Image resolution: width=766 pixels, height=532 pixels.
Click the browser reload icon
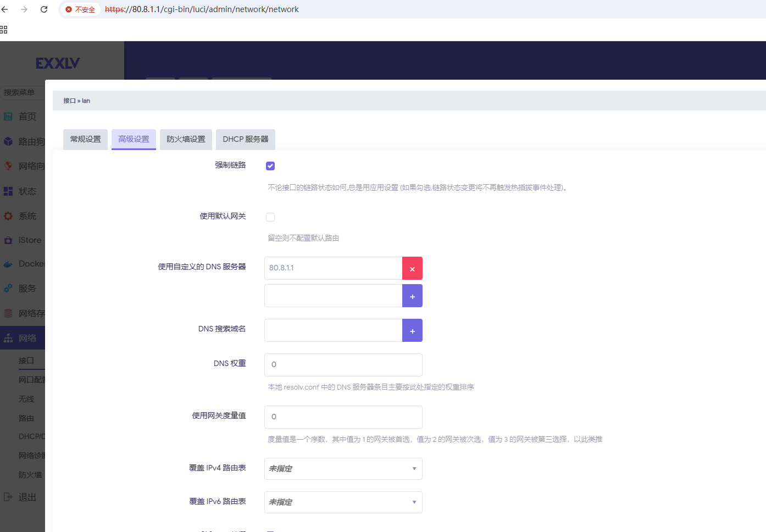point(44,9)
